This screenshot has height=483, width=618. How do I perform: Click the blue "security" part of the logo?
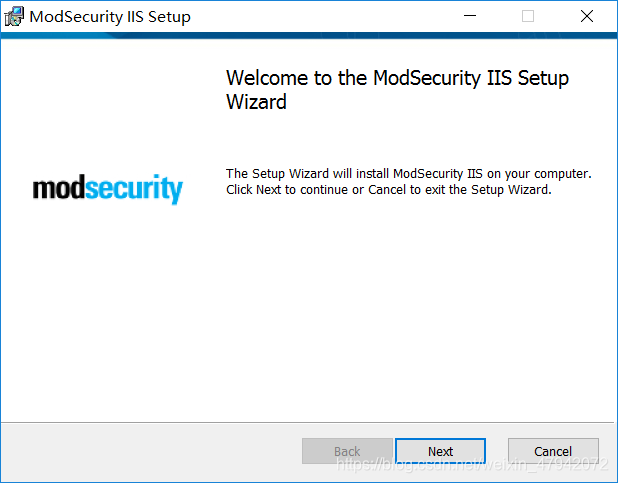click(133, 189)
